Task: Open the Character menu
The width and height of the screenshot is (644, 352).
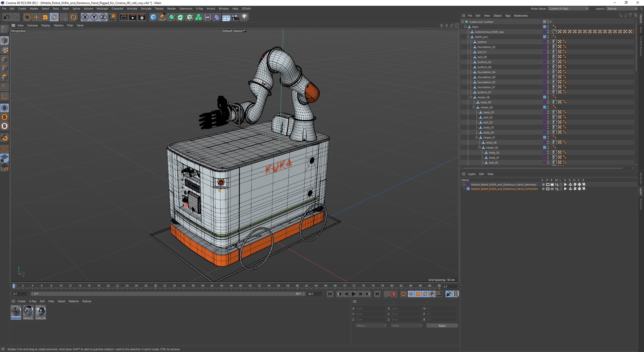Action: [117, 9]
